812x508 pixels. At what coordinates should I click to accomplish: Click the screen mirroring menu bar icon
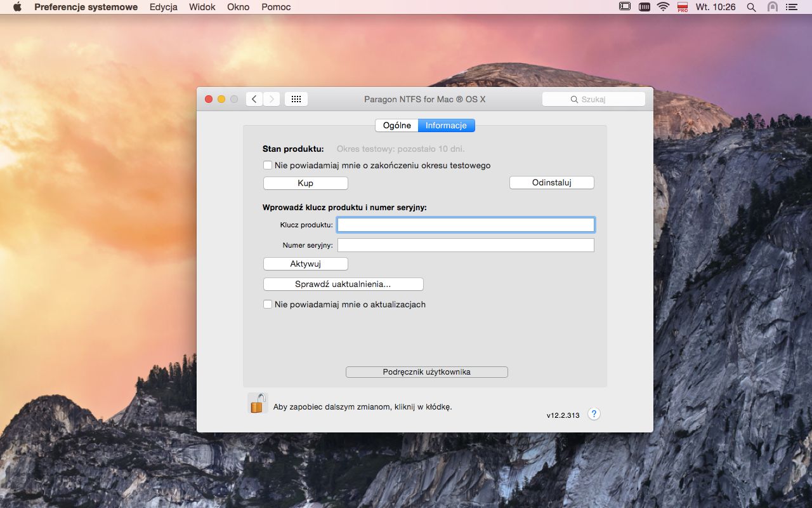[625, 7]
